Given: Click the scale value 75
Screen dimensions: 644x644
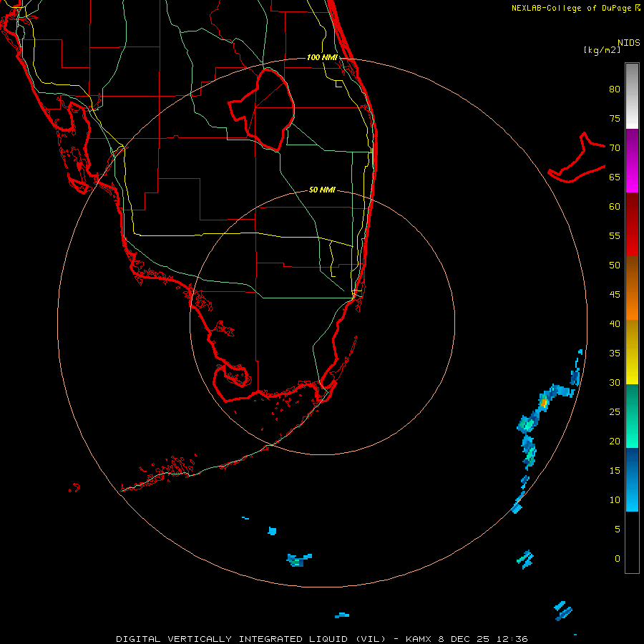Looking at the screenshot, I should coord(615,118).
